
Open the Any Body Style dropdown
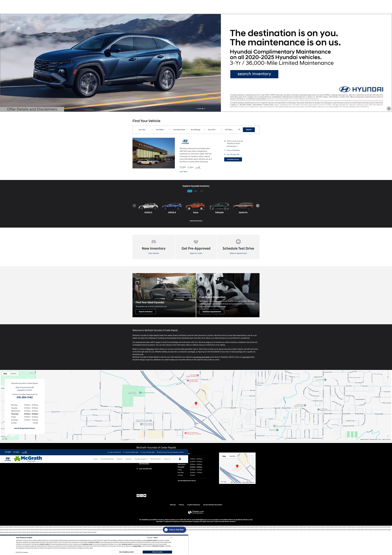(180, 130)
